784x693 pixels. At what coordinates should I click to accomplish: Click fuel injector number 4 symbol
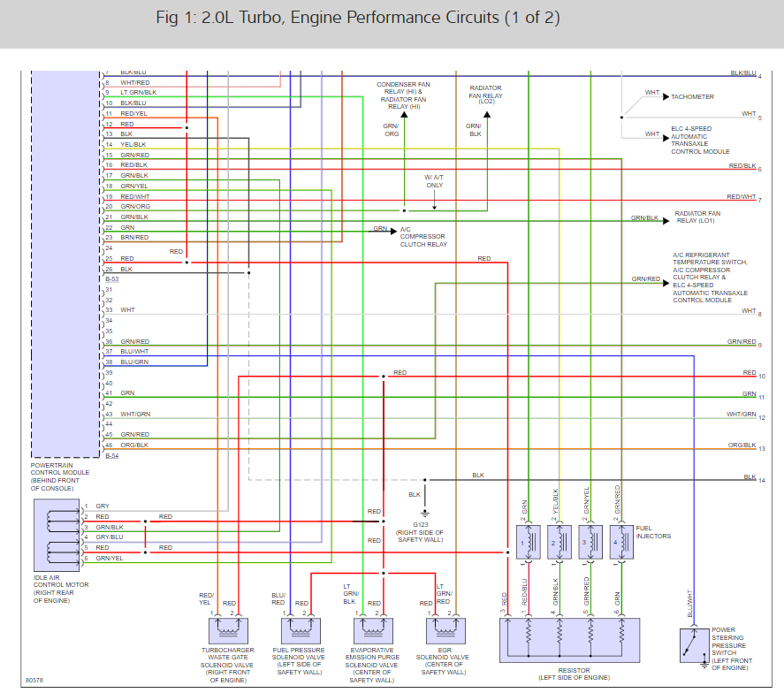pyautogui.click(x=621, y=542)
